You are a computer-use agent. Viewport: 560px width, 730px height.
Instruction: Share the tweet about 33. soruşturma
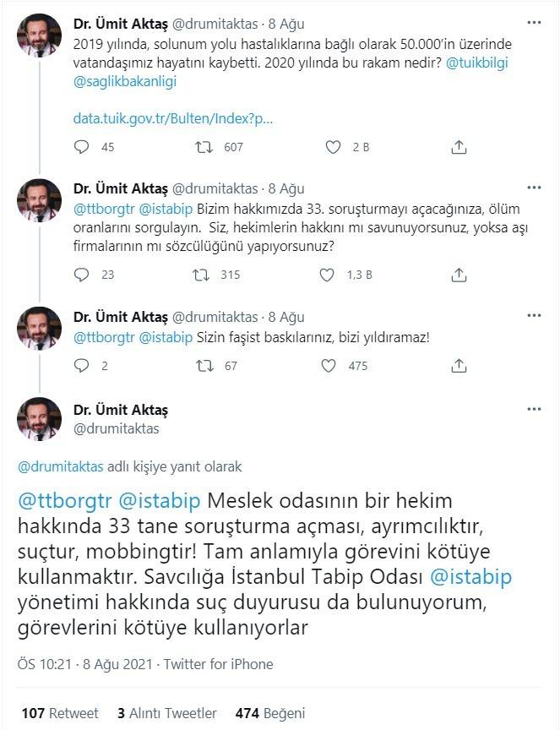459,275
